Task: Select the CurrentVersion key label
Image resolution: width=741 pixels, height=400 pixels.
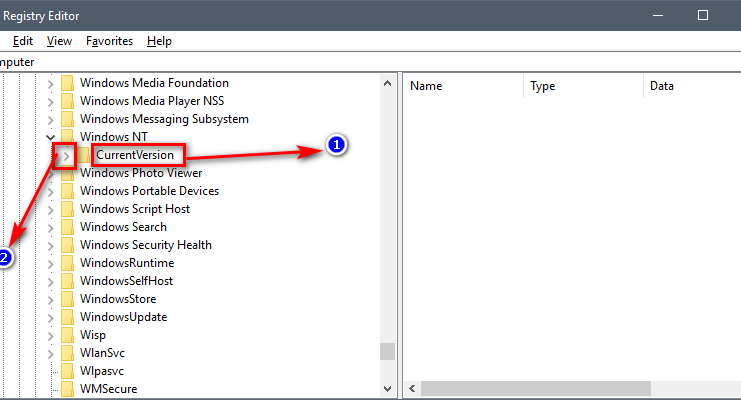Action: pyautogui.click(x=135, y=155)
